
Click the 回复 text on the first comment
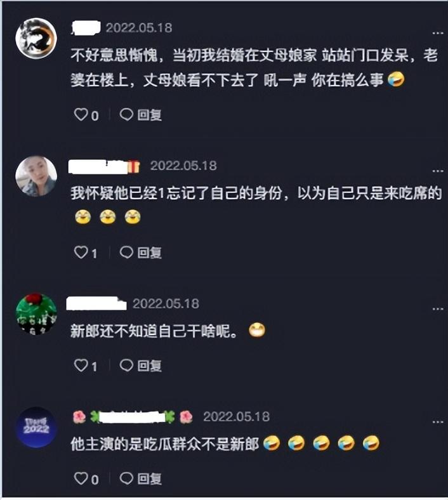150,115
